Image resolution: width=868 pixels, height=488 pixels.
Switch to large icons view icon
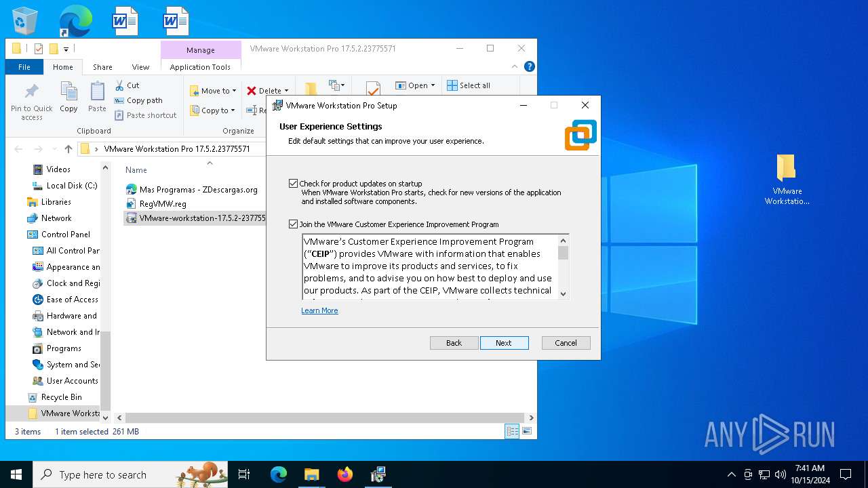[x=526, y=431]
